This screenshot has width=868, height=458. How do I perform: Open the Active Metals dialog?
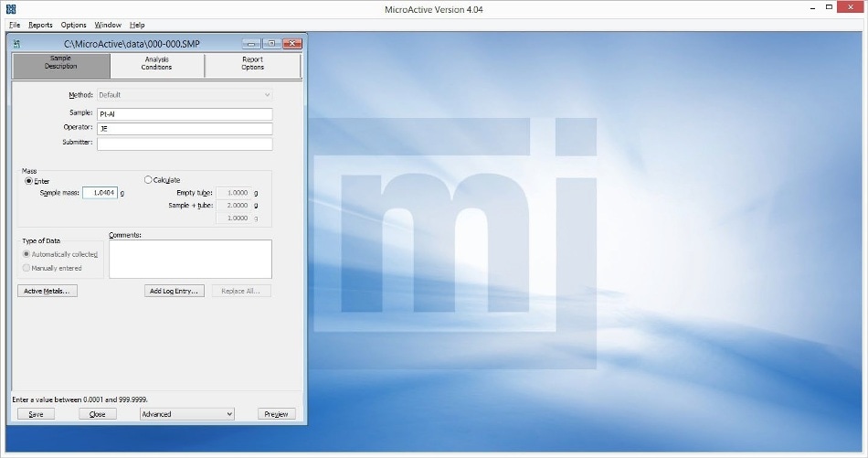pos(47,291)
